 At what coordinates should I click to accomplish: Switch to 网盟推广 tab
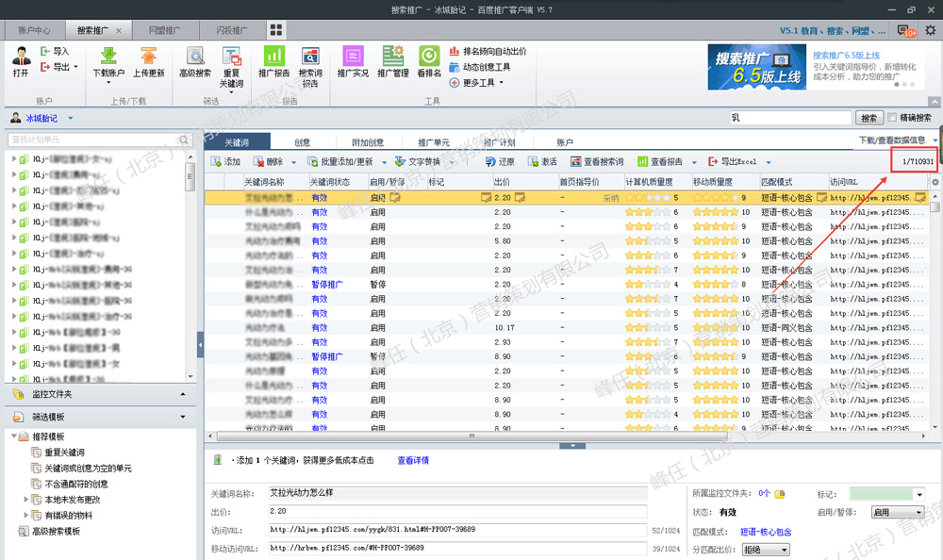click(164, 30)
